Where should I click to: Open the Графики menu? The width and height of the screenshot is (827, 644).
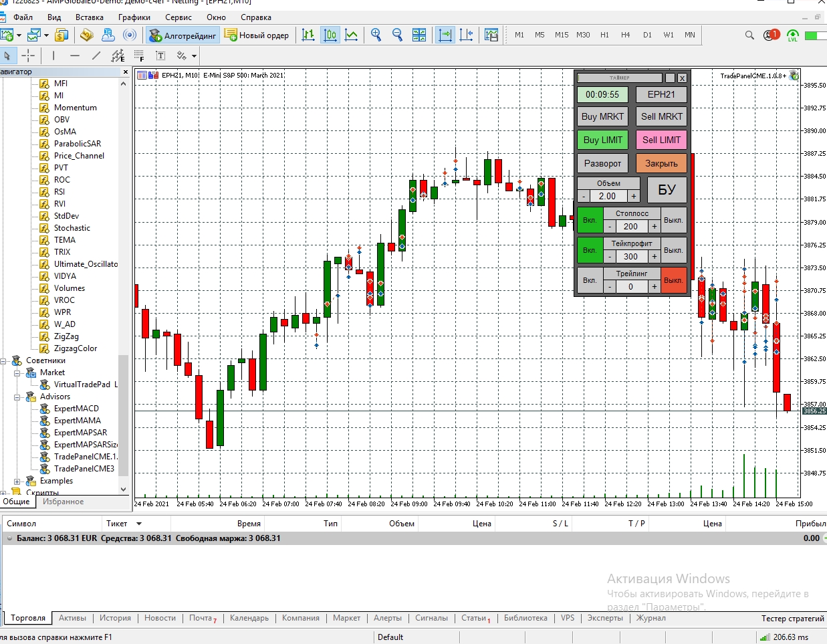coord(134,17)
